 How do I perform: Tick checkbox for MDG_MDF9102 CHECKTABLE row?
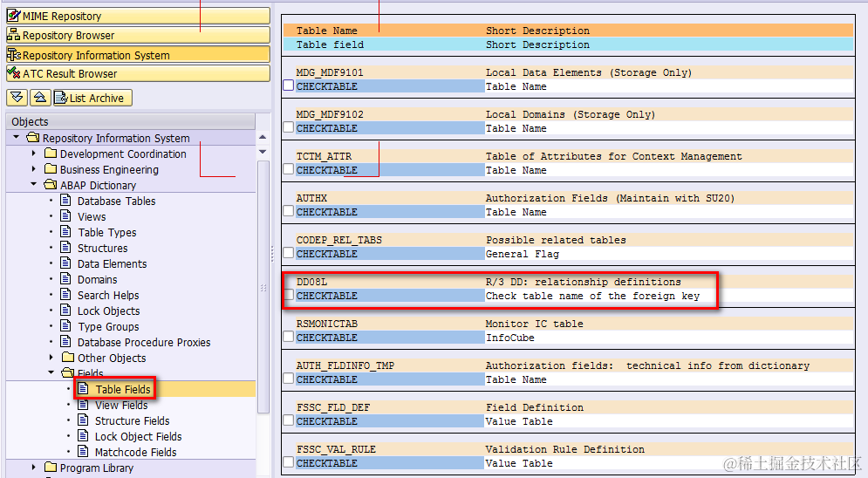coord(289,127)
